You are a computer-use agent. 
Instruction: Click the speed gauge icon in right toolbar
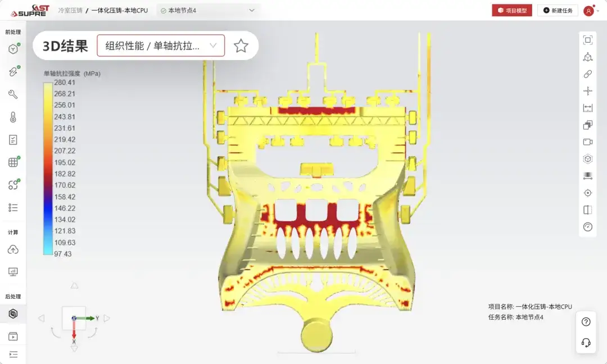point(588,227)
